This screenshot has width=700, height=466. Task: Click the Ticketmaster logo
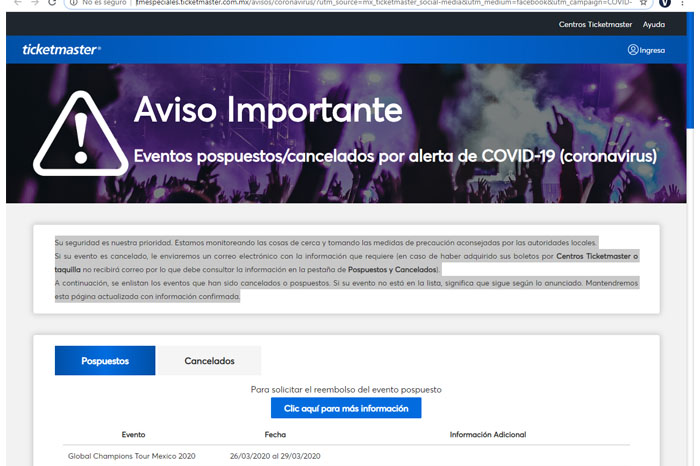pyautogui.click(x=61, y=50)
